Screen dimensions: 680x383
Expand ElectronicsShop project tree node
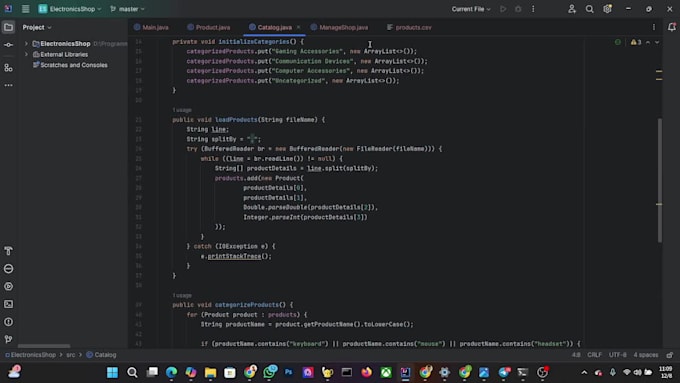[26, 44]
